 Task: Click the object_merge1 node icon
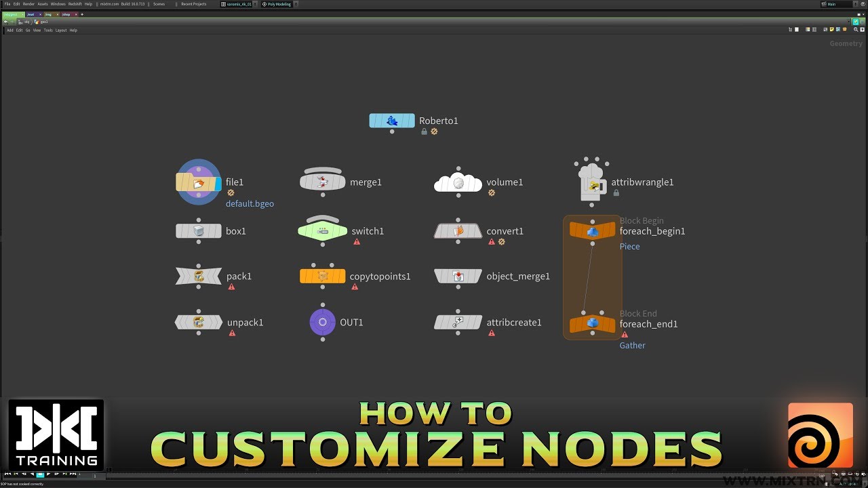click(458, 277)
